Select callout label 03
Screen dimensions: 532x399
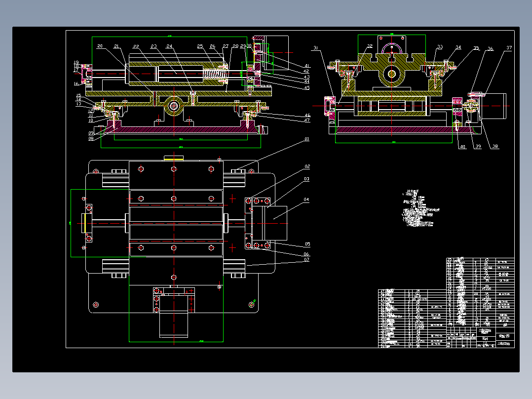click(306, 179)
